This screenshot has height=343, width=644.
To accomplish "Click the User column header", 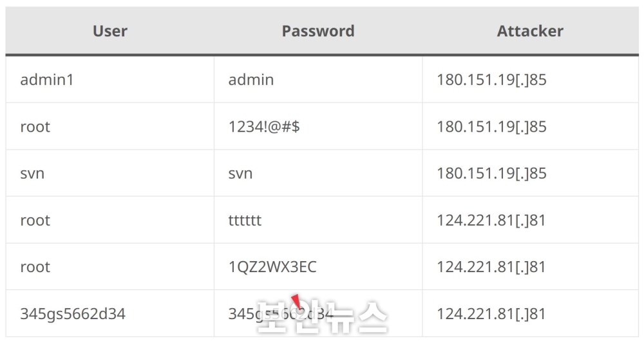I will tap(109, 31).
